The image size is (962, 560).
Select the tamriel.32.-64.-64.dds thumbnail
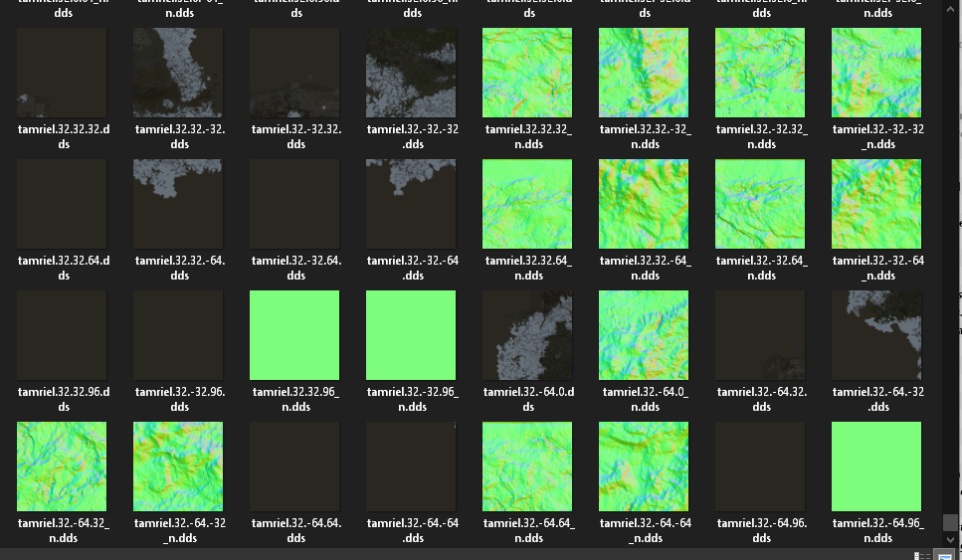tap(411, 467)
